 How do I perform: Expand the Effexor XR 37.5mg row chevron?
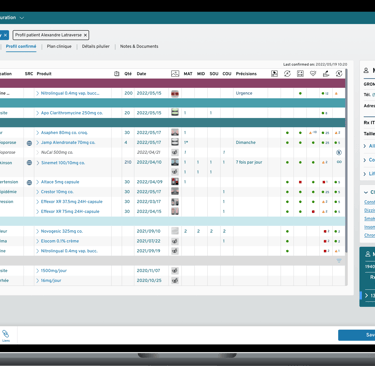pos(38,202)
